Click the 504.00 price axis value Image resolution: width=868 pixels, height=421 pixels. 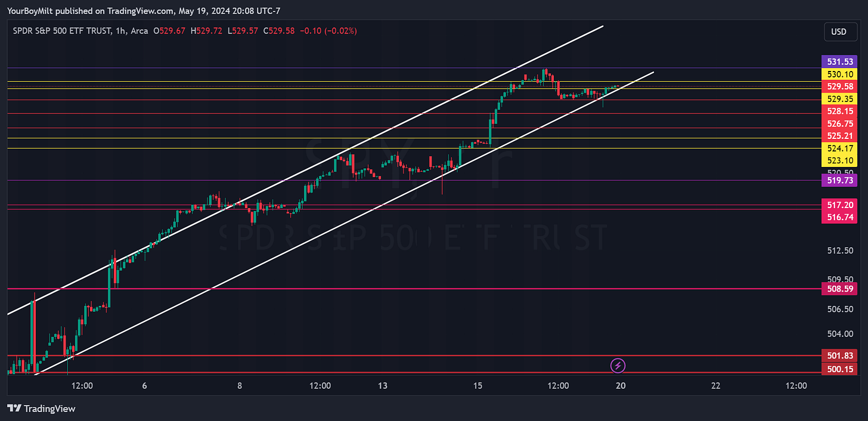841,333
